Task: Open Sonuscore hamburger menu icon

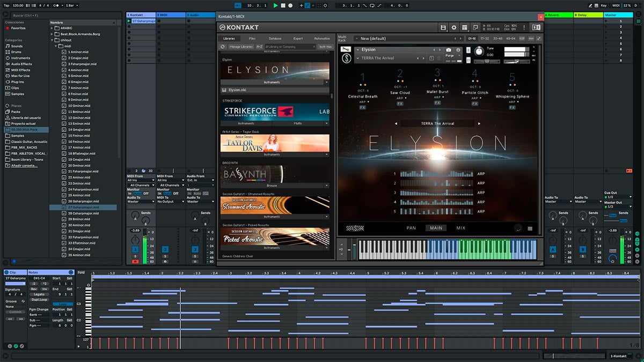Action: click(x=530, y=228)
